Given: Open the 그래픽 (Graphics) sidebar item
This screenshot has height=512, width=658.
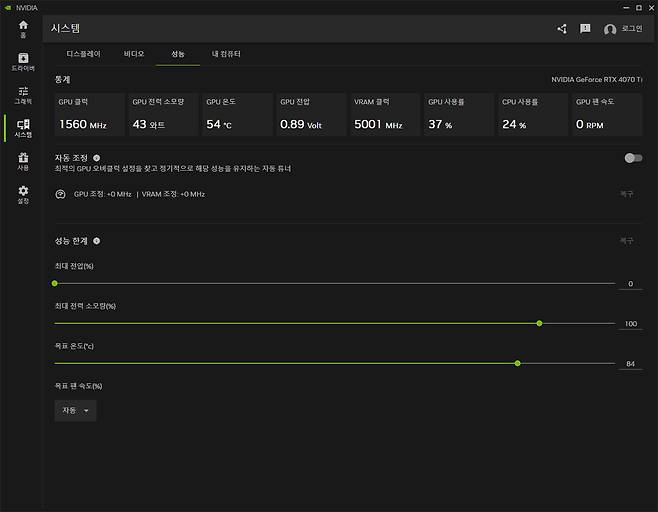Looking at the screenshot, I should pyautogui.click(x=23, y=94).
